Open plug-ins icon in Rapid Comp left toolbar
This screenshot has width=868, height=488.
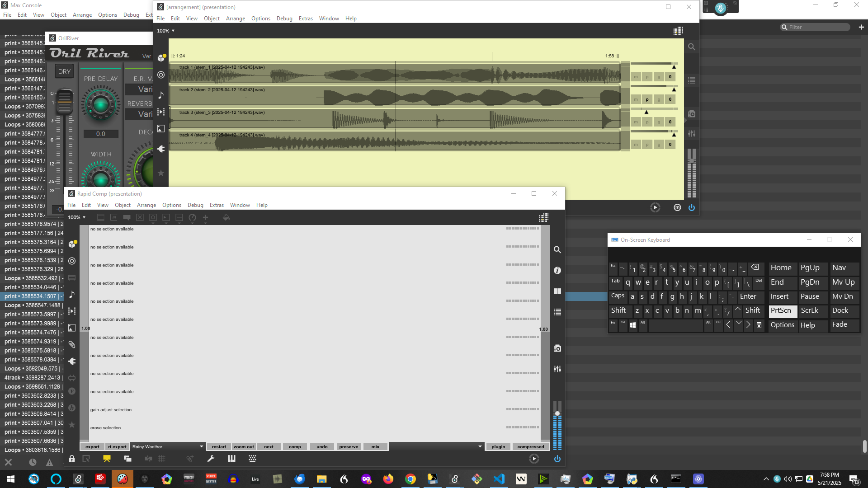72,361
